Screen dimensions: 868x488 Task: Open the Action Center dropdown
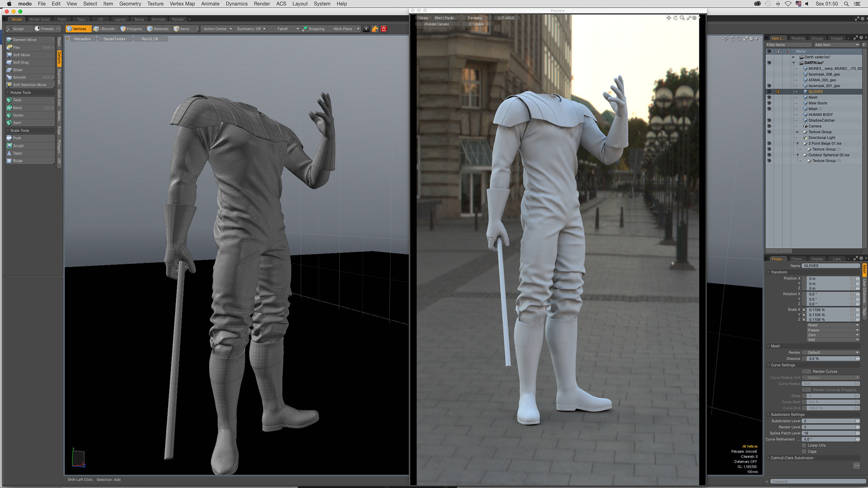point(217,29)
